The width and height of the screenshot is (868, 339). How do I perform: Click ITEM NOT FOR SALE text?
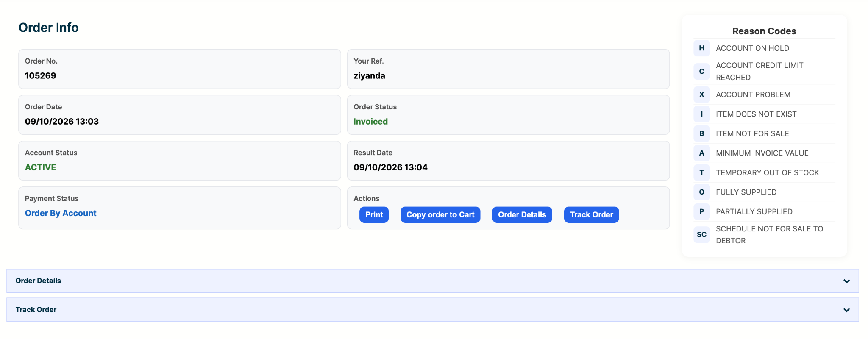click(x=752, y=133)
